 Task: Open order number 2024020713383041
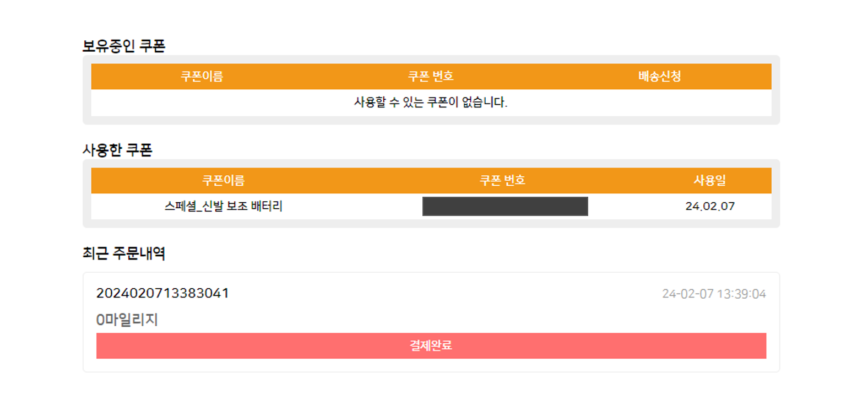162,293
